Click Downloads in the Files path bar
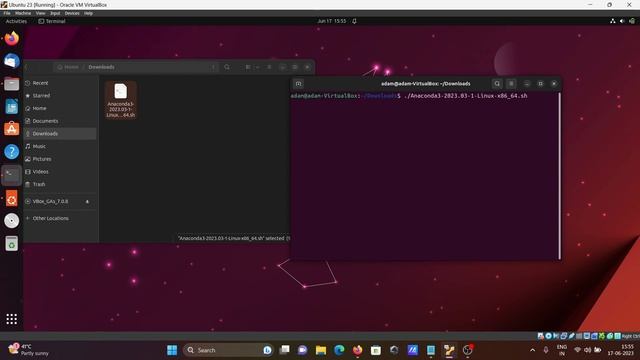 (x=101, y=67)
